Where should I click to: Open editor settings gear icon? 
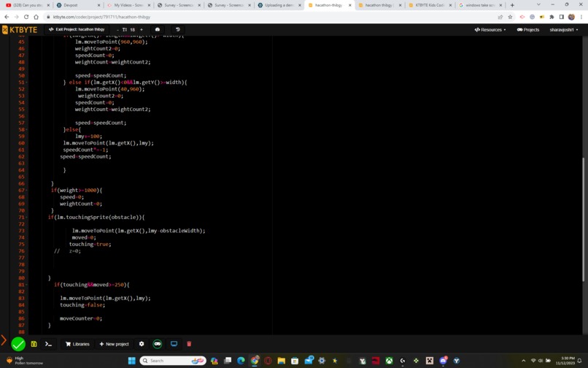tap(142, 344)
